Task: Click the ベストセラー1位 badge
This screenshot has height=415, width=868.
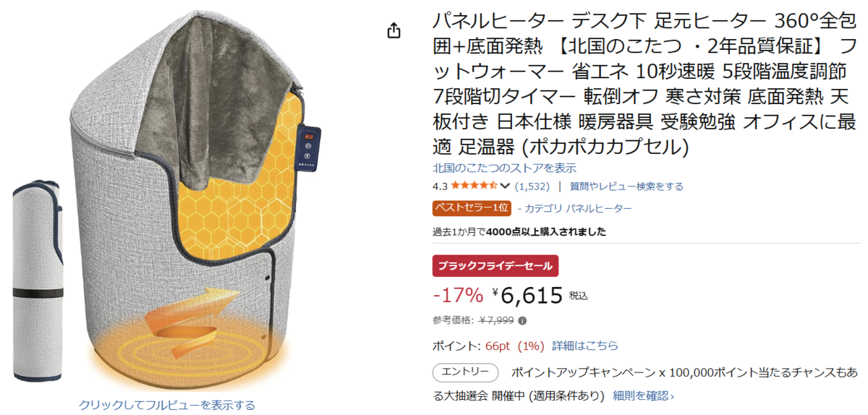Action: (472, 208)
